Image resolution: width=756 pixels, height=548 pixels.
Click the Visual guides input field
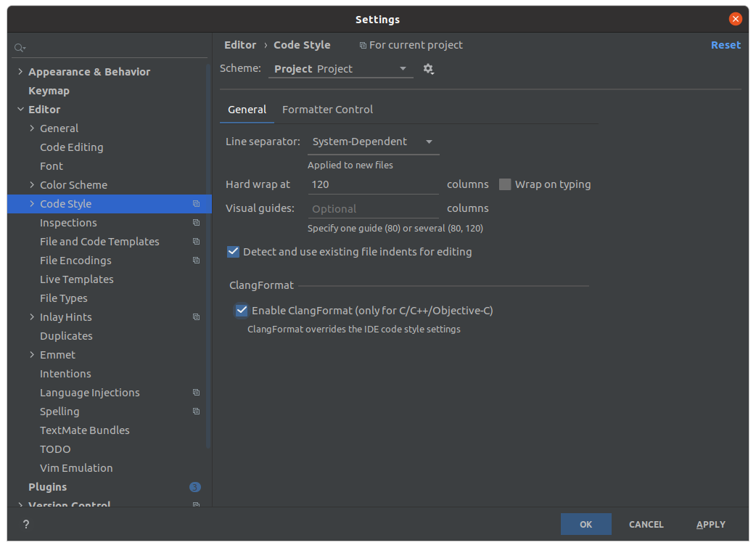[x=373, y=209]
